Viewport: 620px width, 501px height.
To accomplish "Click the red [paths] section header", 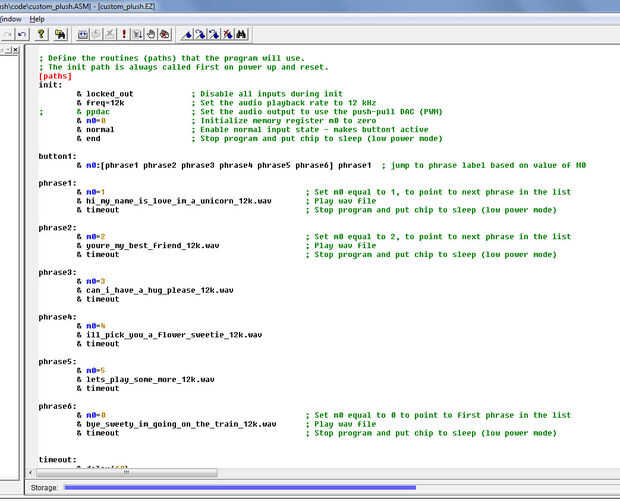I will click(x=55, y=76).
